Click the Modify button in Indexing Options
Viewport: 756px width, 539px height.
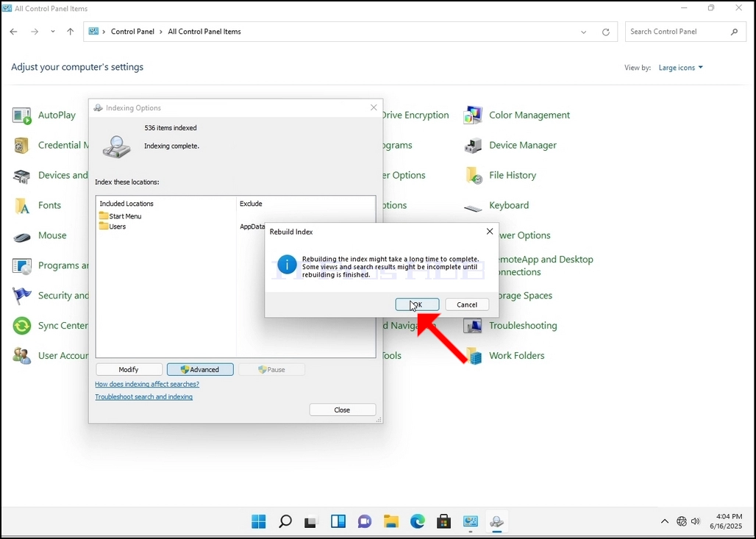(x=129, y=370)
